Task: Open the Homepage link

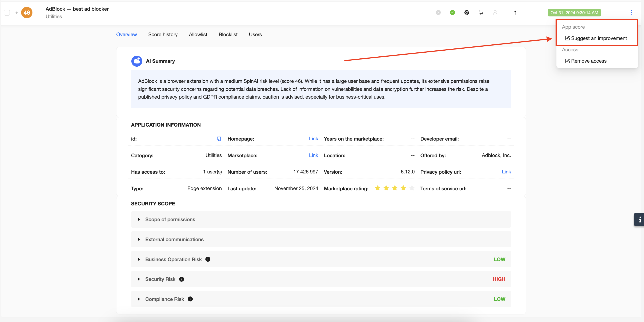Action: pos(313,139)
